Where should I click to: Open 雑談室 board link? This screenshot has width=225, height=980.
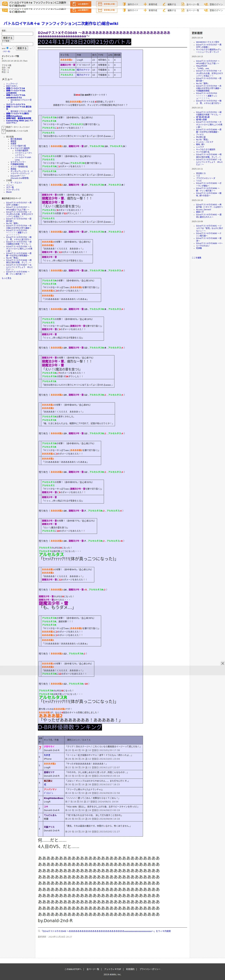(13, 141)
